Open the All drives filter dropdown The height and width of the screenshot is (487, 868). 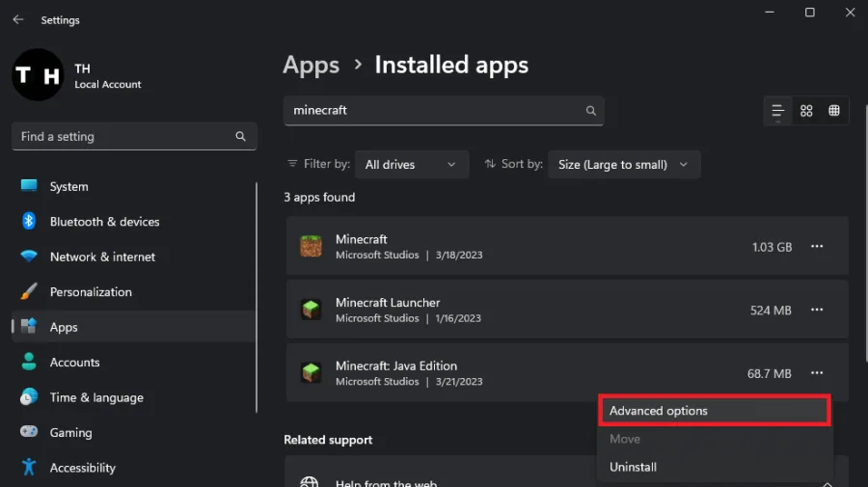tap(411, 164)
